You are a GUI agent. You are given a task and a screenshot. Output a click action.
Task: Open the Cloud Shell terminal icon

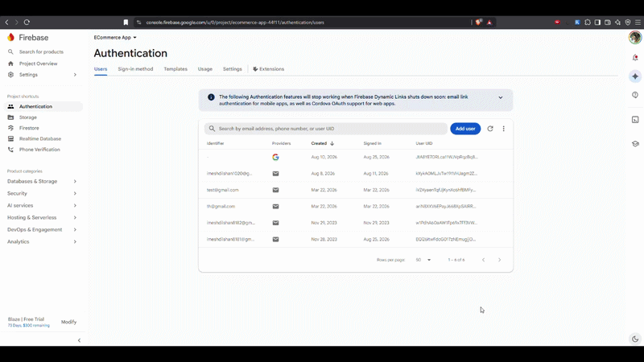coord(635,119)
